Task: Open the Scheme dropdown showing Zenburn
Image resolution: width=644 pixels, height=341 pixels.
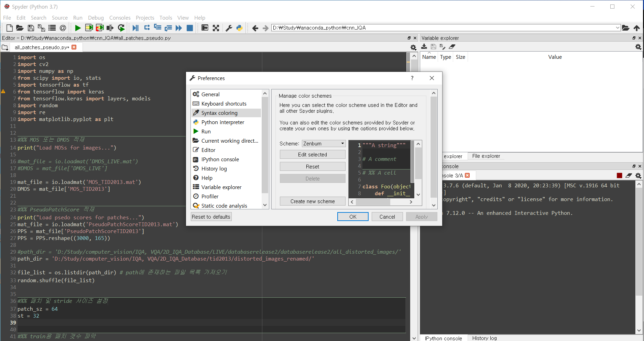Action: [x=324, y=144]
